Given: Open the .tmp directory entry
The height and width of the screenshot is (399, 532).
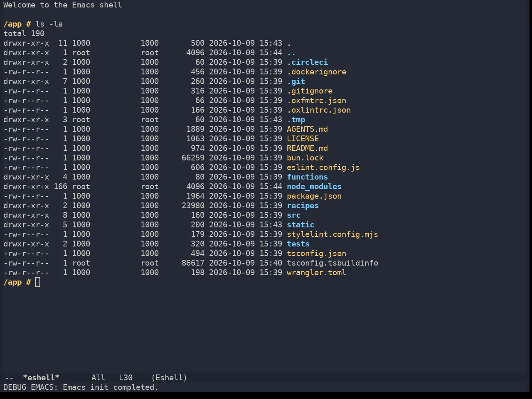Looking at the screenshot, I should (296, 120).
